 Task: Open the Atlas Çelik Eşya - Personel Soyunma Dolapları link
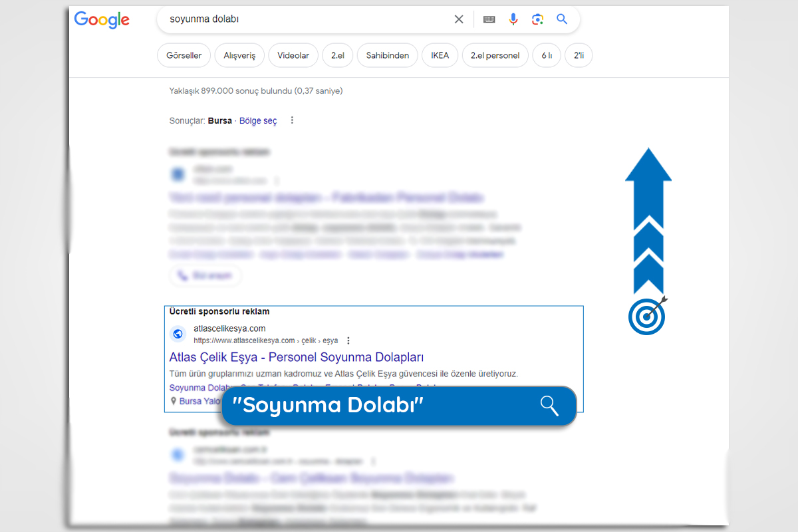click(x=297, y=357)
